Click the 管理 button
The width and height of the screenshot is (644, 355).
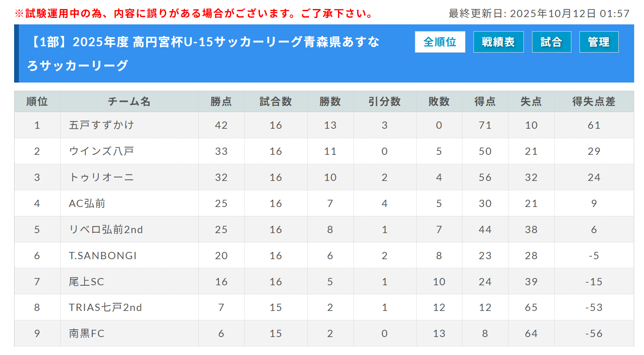(599, 42)
